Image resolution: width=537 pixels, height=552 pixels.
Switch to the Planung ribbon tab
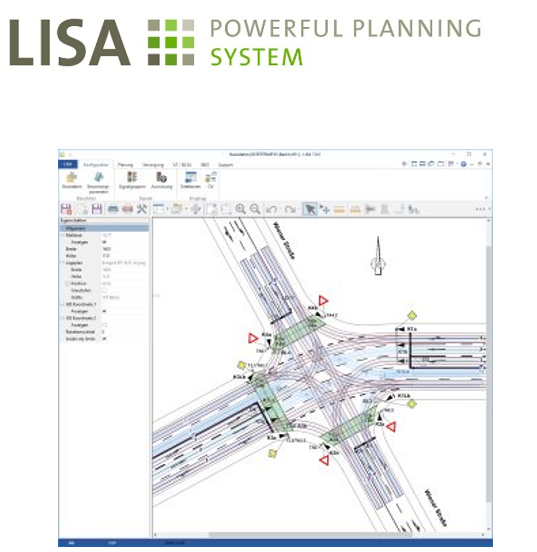point(125,164)
